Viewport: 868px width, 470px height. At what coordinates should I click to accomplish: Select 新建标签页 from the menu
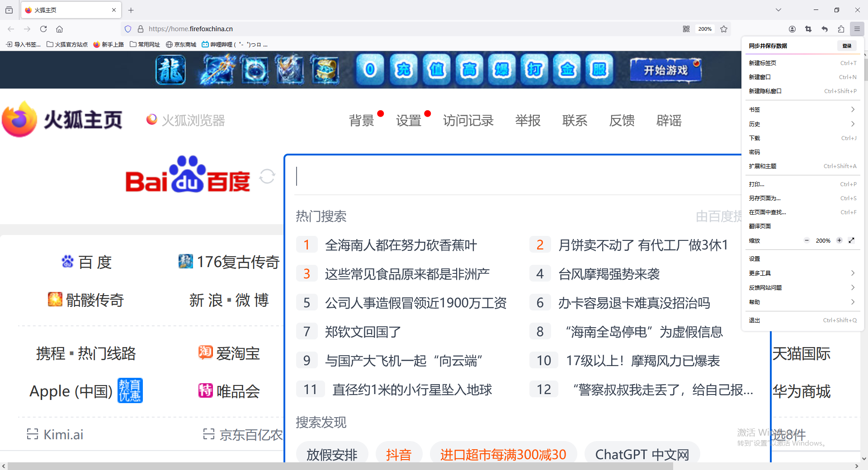802,63
